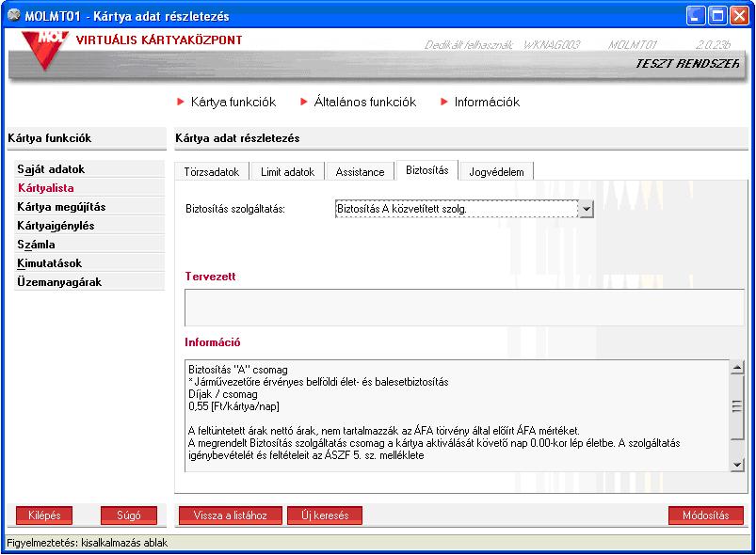Image resolution: width=756 pixels, height=555 pixels.
Task: Click the empty Tervezett text box
Action: pyautogui.click(x=464, y=308)
